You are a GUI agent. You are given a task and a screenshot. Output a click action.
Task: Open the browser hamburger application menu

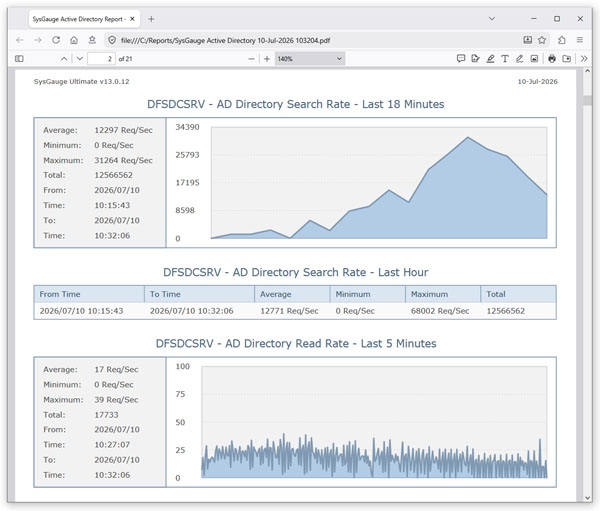pos(580,40)
